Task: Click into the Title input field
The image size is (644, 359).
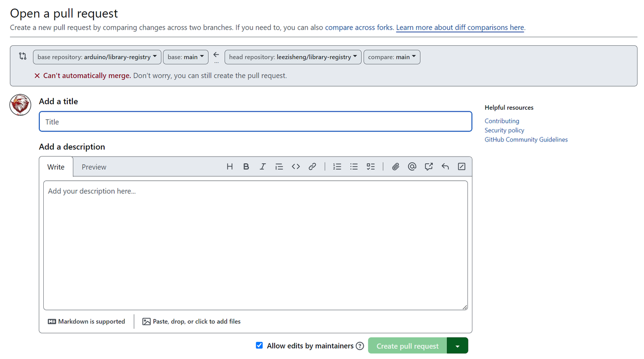Action: point(255,122)
